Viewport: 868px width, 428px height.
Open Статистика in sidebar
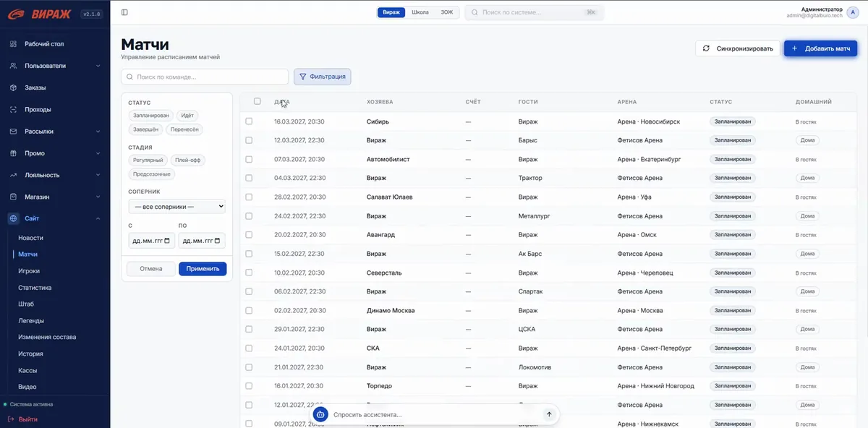35,288
